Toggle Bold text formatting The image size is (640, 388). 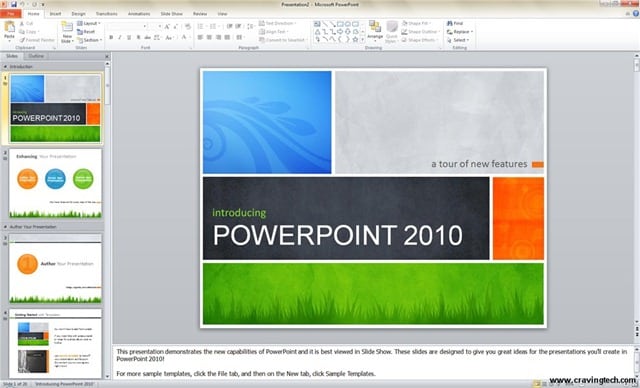point(111,38)
